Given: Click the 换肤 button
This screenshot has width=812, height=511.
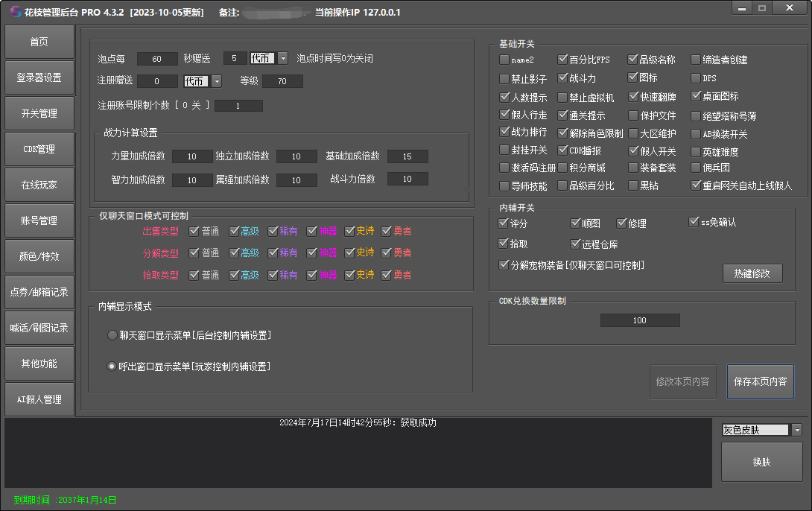Looking at the screenshot, I should pyautogui.click(x=761, y=462).
